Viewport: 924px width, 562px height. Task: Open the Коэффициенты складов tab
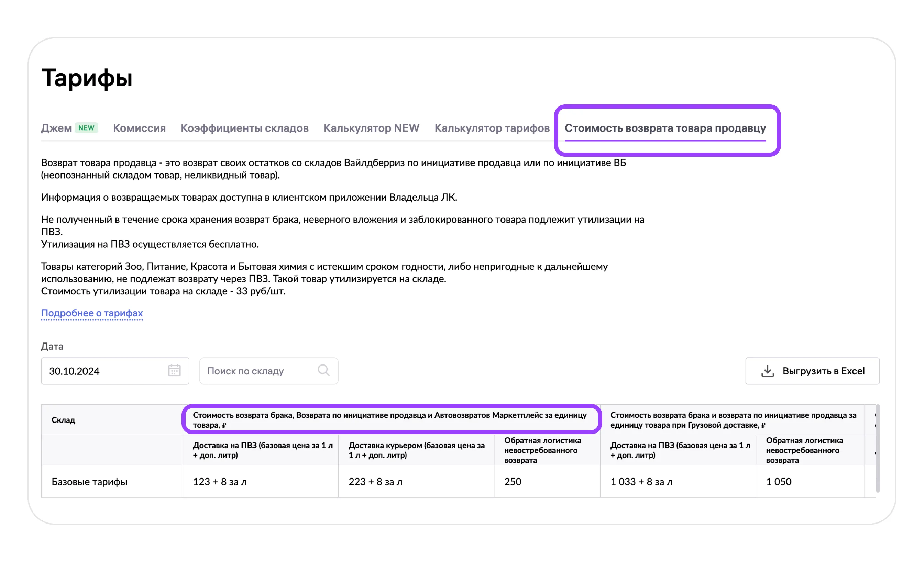[244, 128]
